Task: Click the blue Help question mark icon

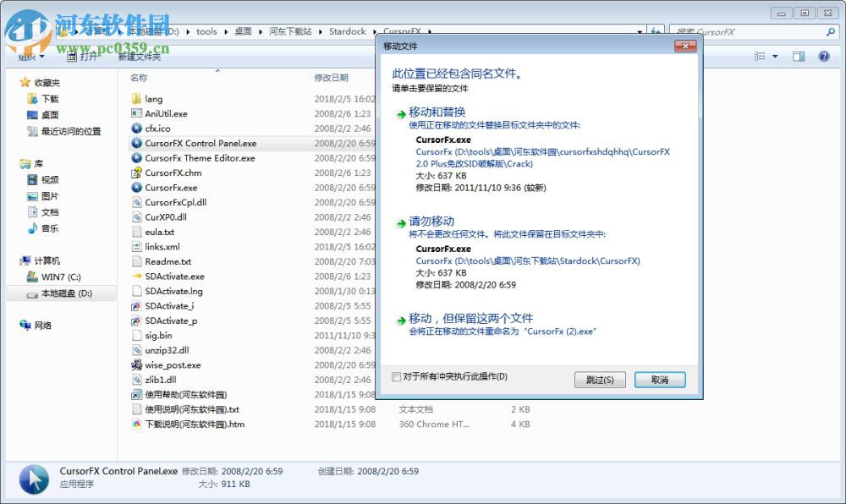Action: tap(822, 56)
